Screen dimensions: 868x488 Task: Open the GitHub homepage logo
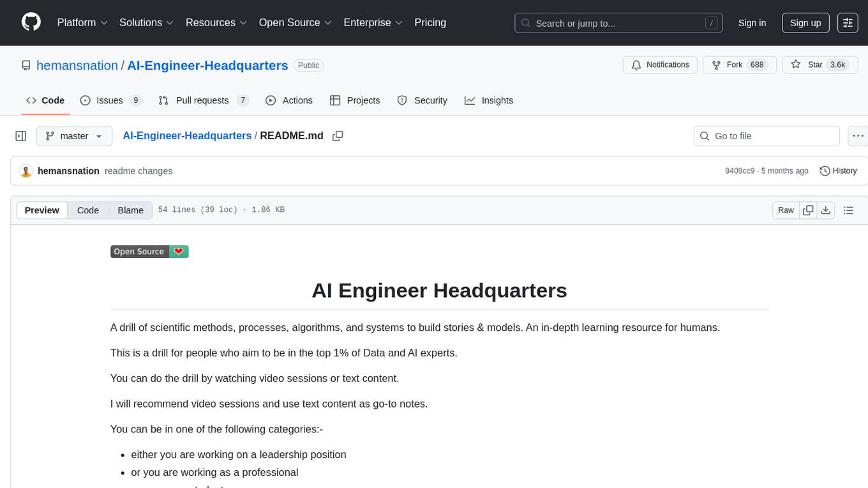[x=31, y=22]
